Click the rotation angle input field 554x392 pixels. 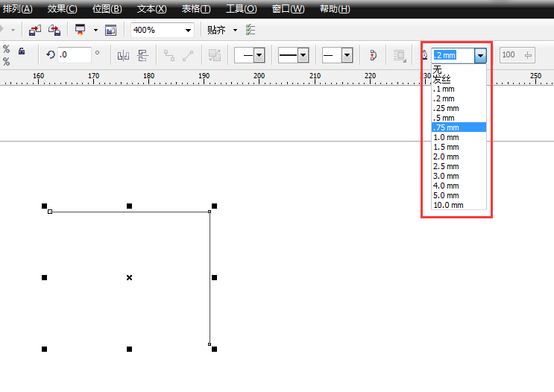pos(75,55)
